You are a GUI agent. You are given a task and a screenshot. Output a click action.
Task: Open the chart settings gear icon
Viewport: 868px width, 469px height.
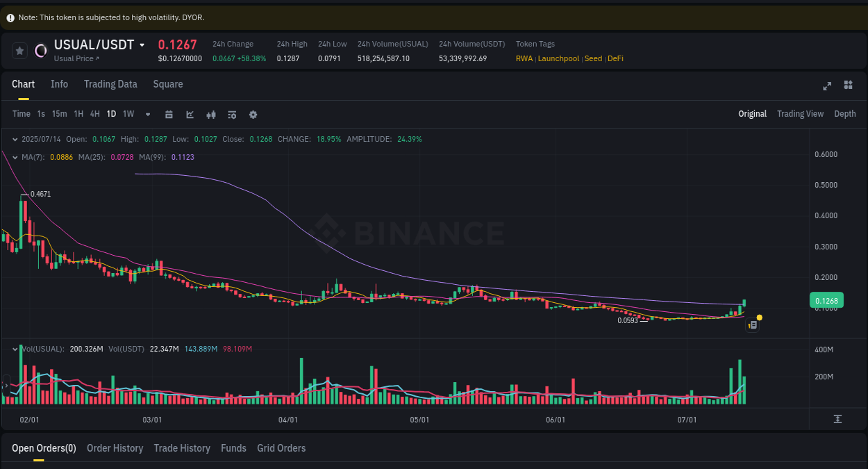253,114
